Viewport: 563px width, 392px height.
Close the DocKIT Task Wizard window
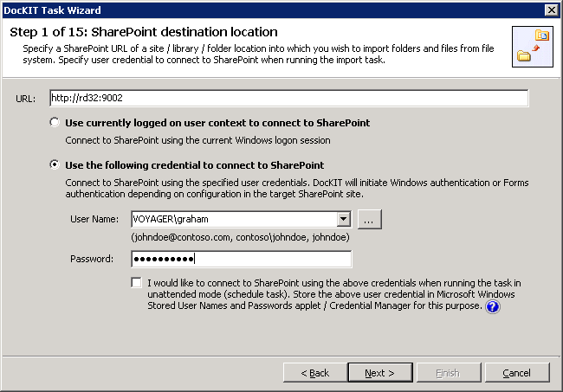(551, 10)
